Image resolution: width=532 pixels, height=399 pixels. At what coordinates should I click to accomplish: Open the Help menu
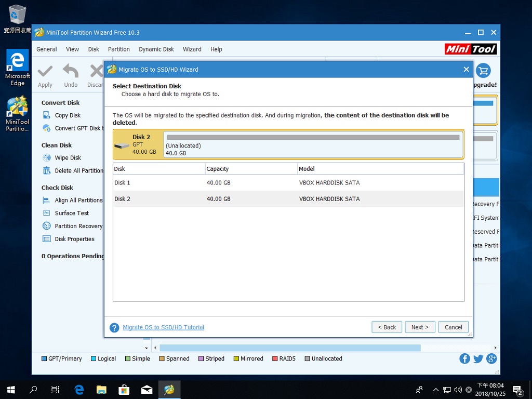216,49
